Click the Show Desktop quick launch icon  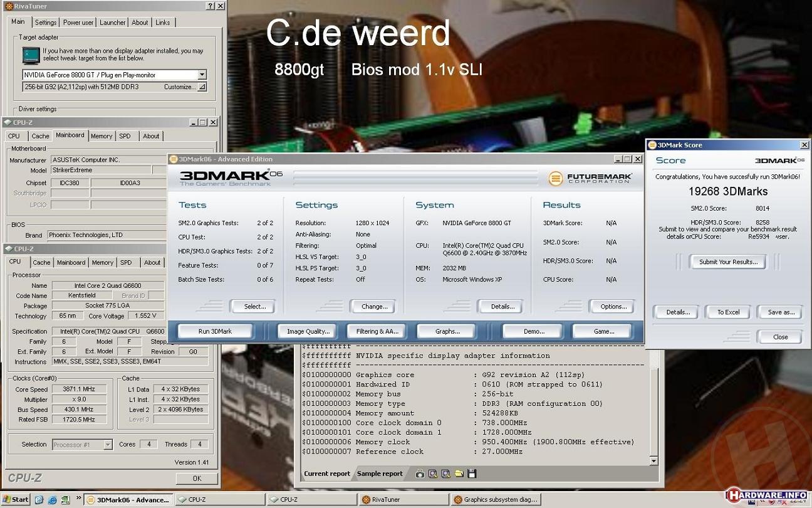(39, 500)
